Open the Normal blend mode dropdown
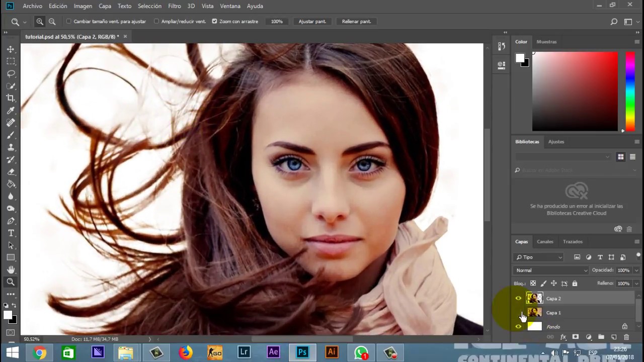644x362 pixels. [551, 270]
